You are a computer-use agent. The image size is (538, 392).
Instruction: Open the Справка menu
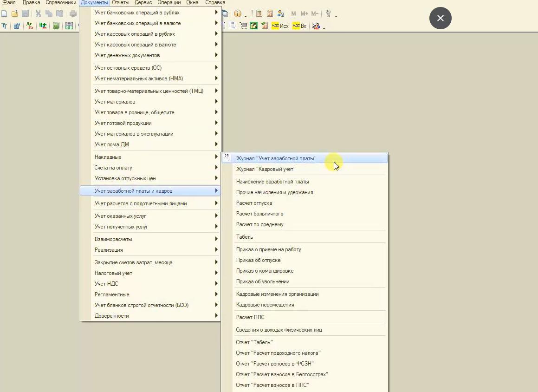pyautogui.click(x=215, y=2)
